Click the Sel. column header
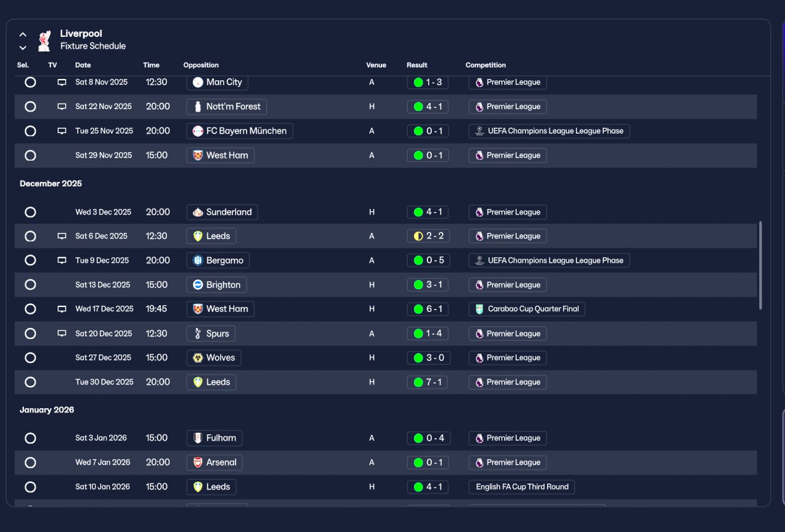This screenshot has width=785, height=532. coord(23,65)
